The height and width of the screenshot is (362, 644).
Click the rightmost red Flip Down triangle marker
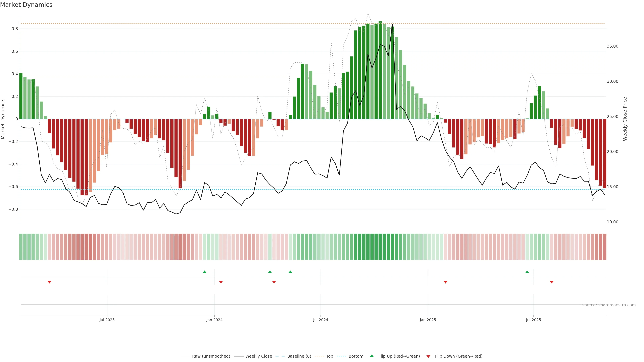pos(551,282)
